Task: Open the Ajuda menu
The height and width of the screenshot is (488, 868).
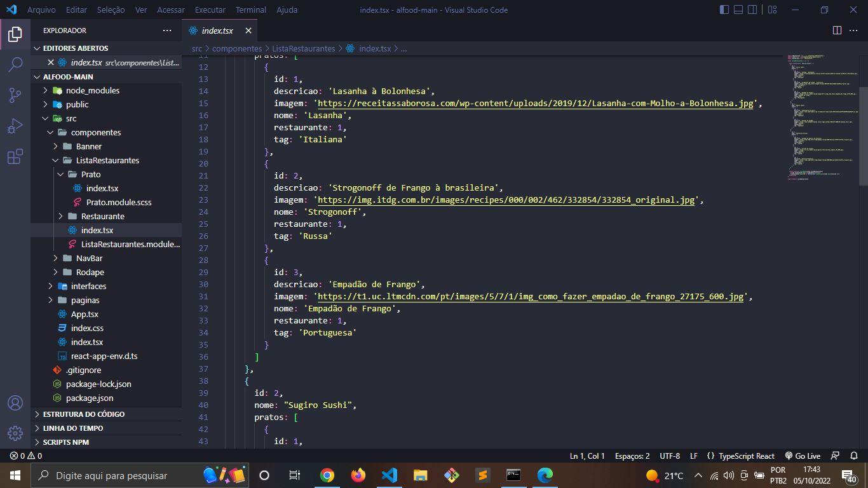Action: pyautogui.click(x=287, y=10)
